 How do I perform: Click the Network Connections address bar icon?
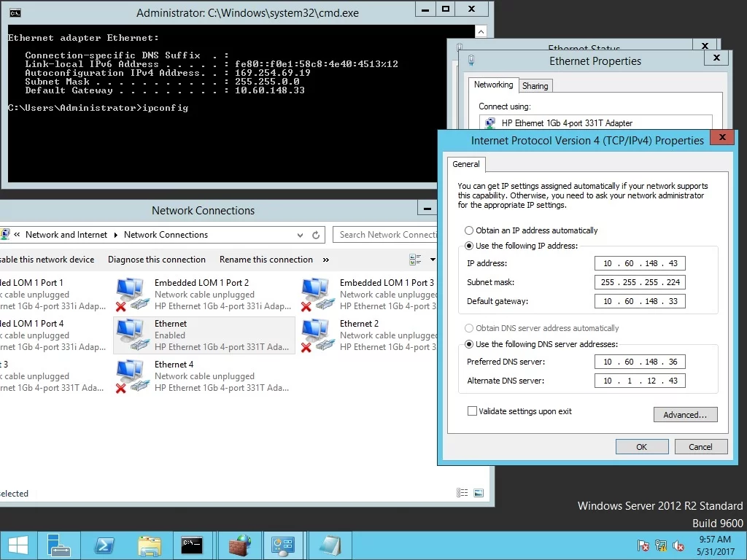point(5,234)
